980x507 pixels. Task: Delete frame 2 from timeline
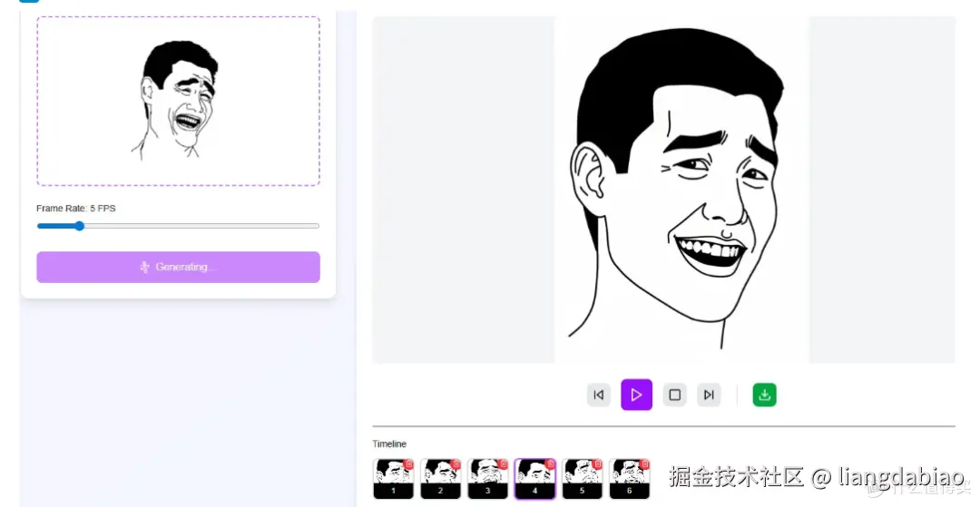pyautogui.click(x=456, y=464)
